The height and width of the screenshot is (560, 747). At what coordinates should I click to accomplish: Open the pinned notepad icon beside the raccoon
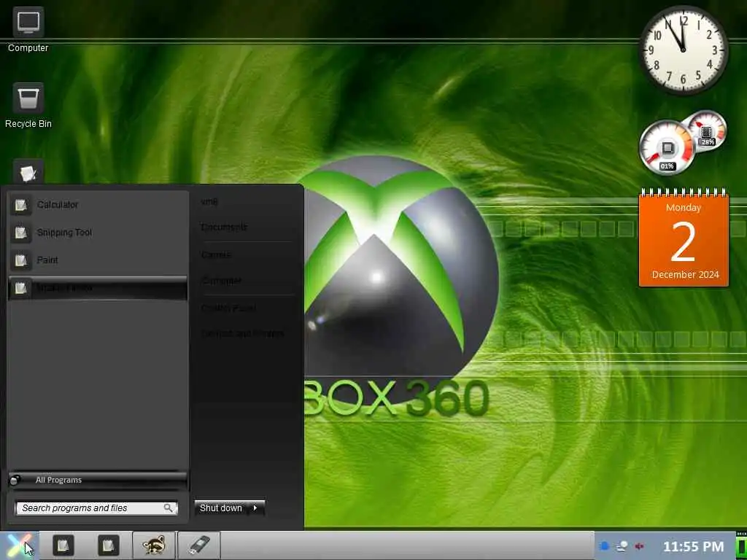pyautogui.click(x=109, y=545)
